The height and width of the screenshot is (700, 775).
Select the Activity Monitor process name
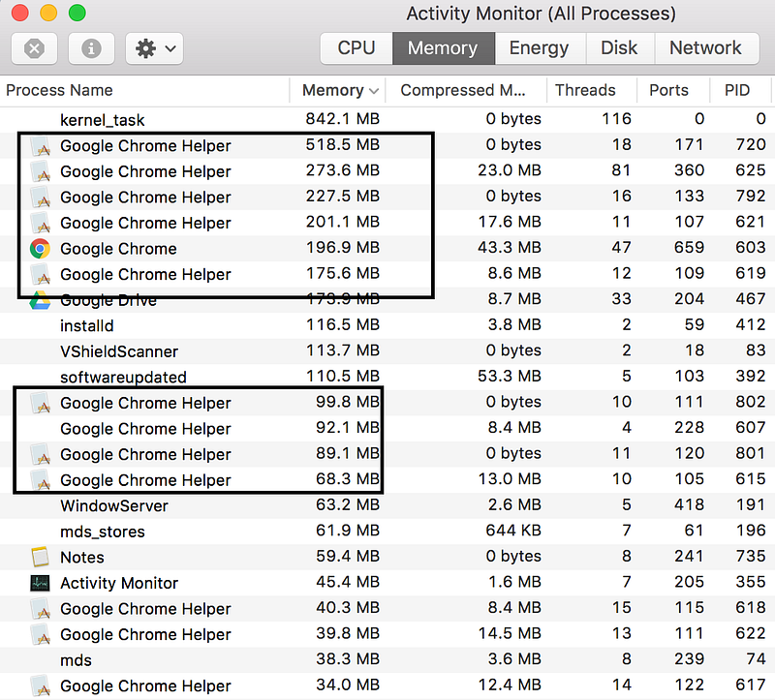point(119,583)
